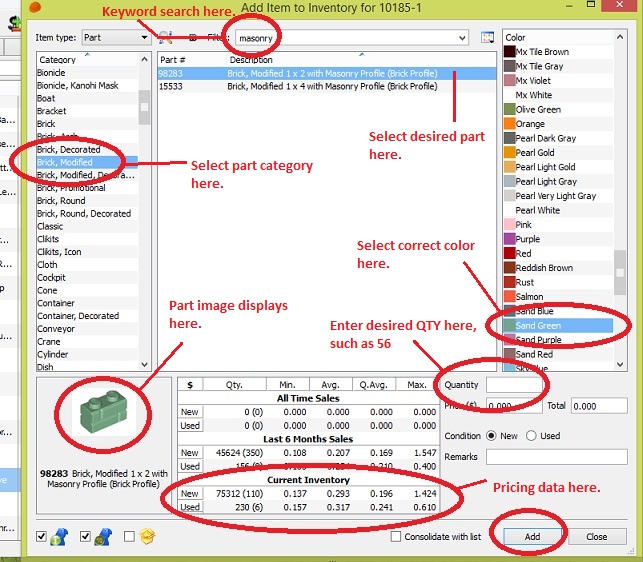Click the view options icon right of filter

pyautogui.click(x=487, y=37)
